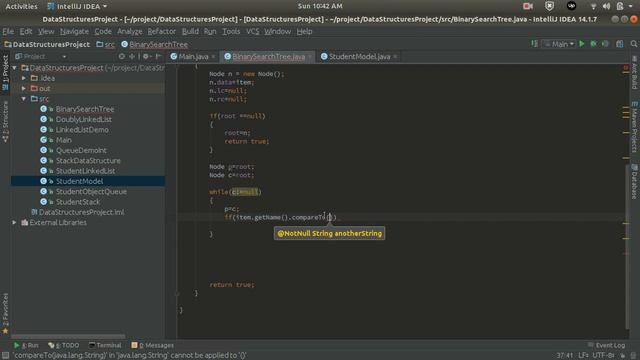640x360 pixels.
Task: Toggle Favorites side tool tab
Action: 5,313
